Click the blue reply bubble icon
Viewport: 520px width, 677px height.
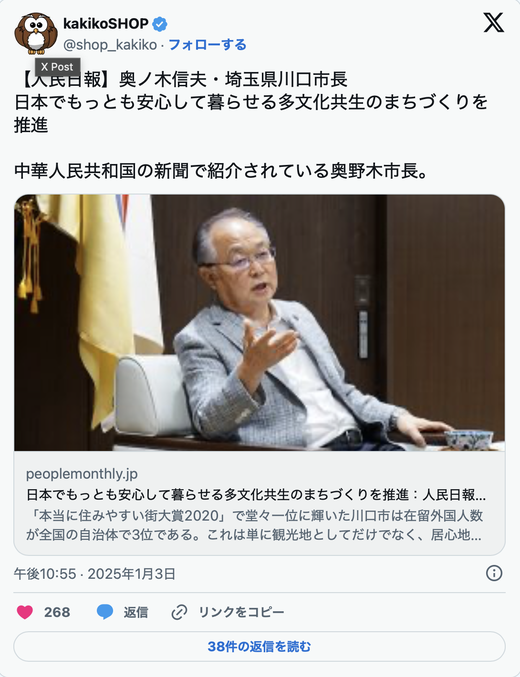[x=105, y=612]
